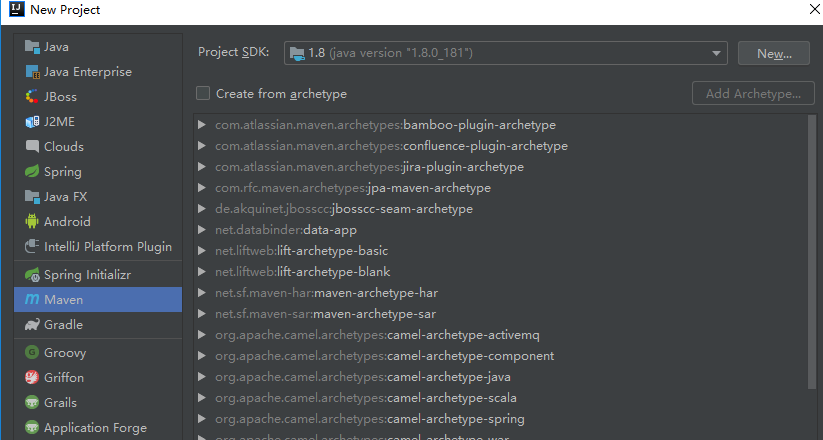Screen dimensions: 823x440
Task: Select Java project type label
Action: pos(56,47)
